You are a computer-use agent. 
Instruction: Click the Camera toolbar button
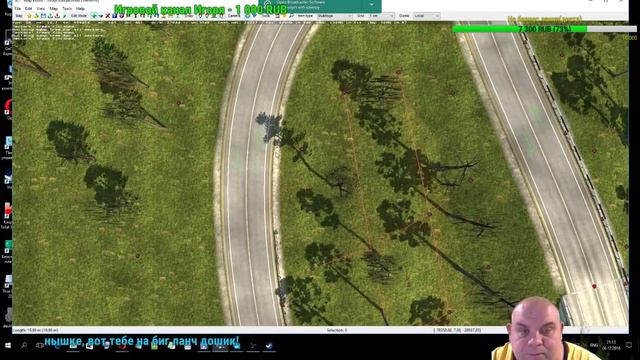coord(234,16)
